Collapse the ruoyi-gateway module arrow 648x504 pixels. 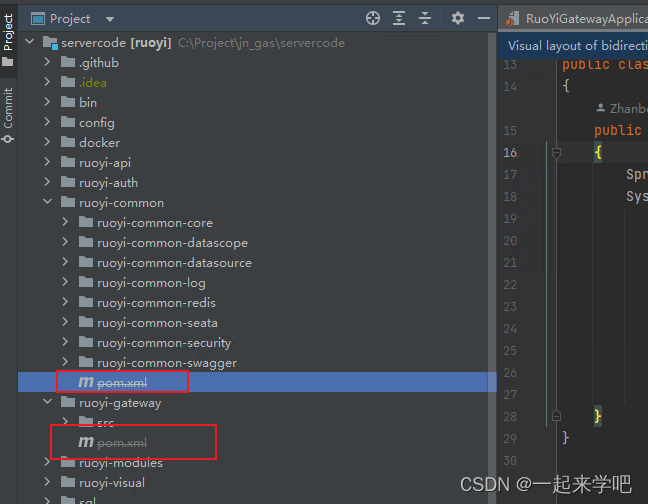[48, 402]
